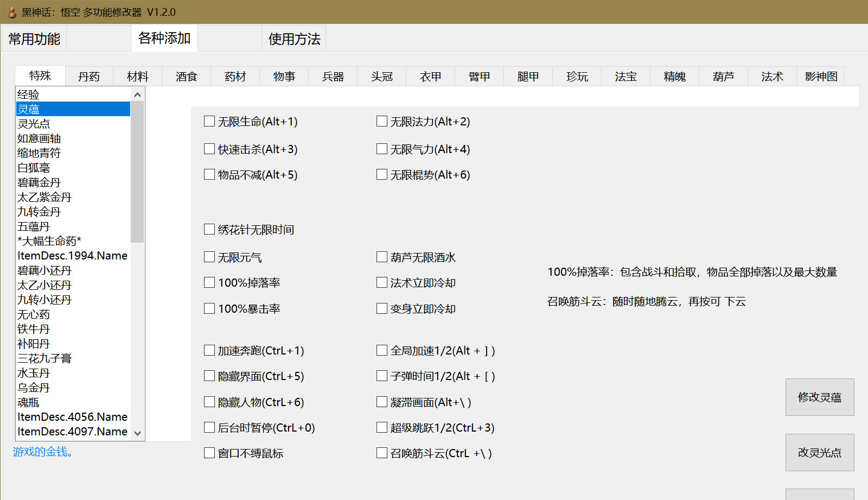Check 100%掉落率 option
This screenshot has height=500, width=868.
point(209,282)
